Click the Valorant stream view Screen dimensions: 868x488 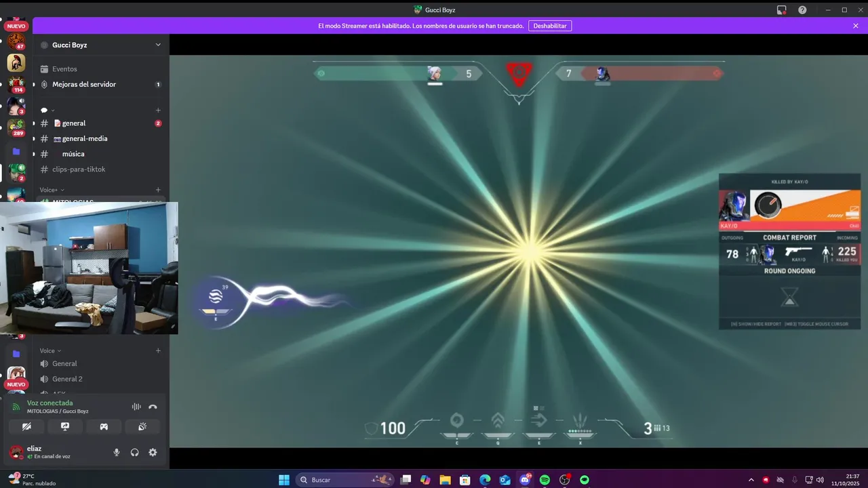coord(518,251)
